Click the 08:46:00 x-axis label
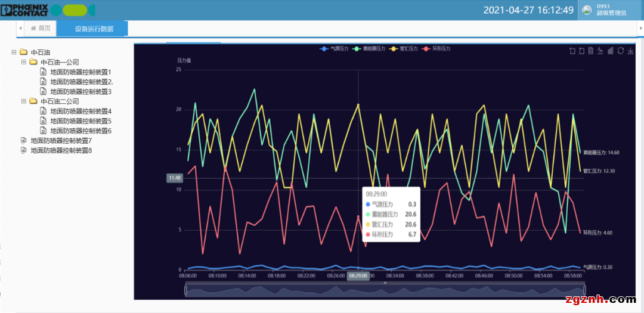The width and height of the screenshot is (644, 313). (484, 276)
